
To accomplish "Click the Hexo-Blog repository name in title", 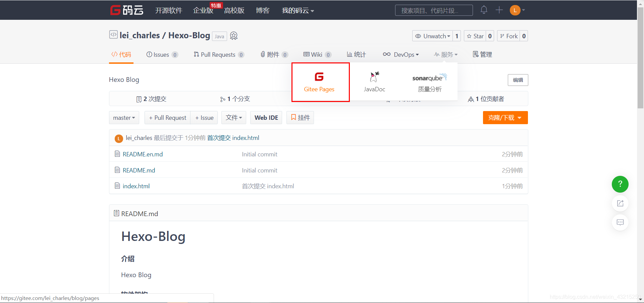I will click(189, 35).
